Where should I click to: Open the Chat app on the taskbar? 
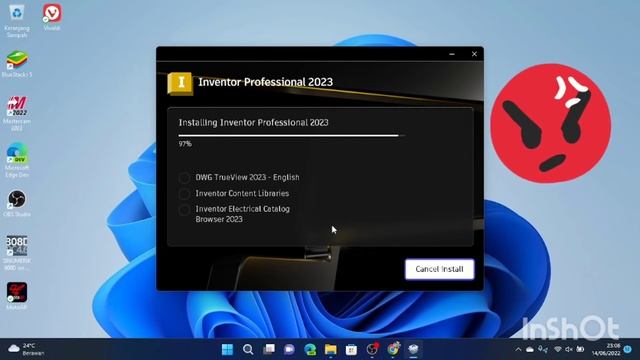[x=289, y=349]
